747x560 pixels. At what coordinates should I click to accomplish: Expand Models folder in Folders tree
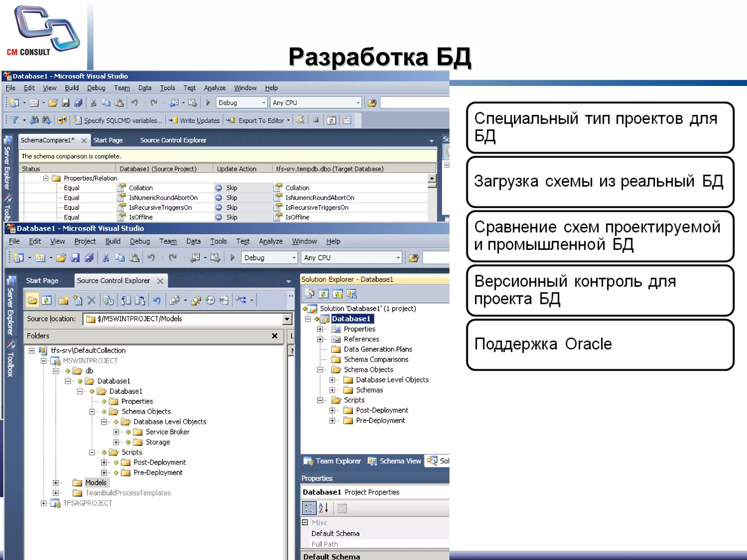pyautogui.click(x=56, y=483)
